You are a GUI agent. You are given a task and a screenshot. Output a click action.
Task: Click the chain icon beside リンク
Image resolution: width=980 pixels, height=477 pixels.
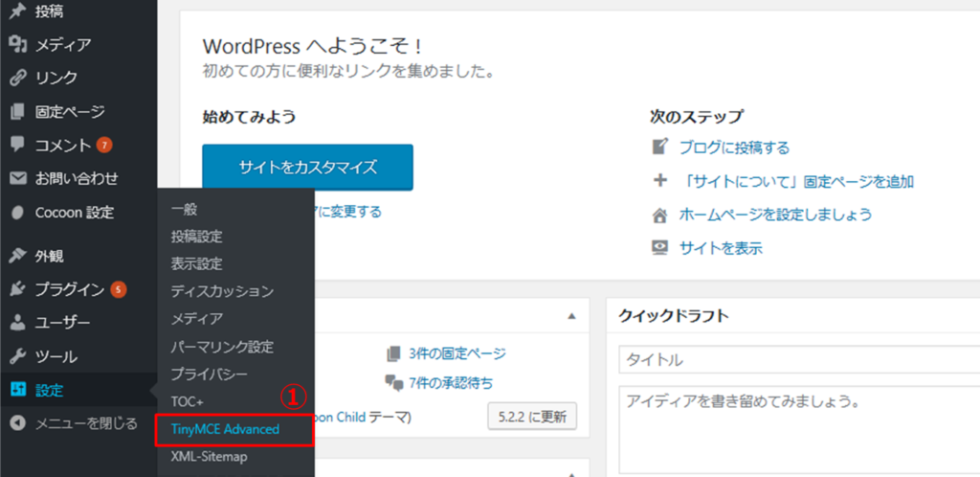coord(17,78)
